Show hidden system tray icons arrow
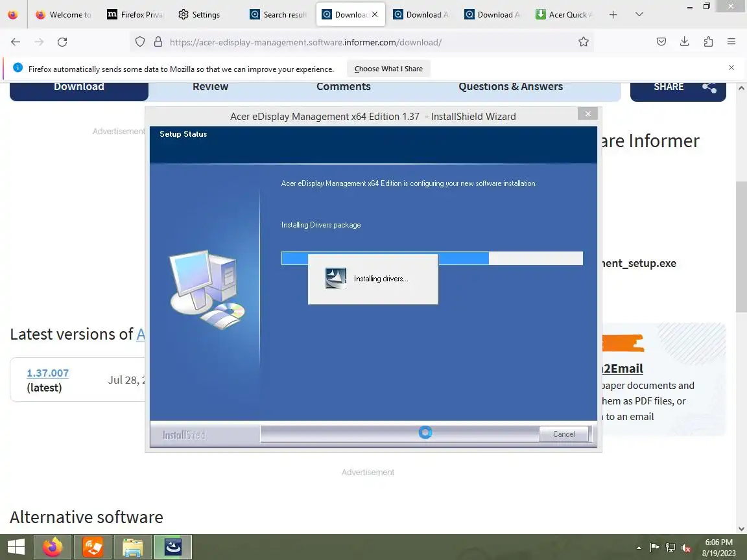The image size is (747, 560). (639, 548)
